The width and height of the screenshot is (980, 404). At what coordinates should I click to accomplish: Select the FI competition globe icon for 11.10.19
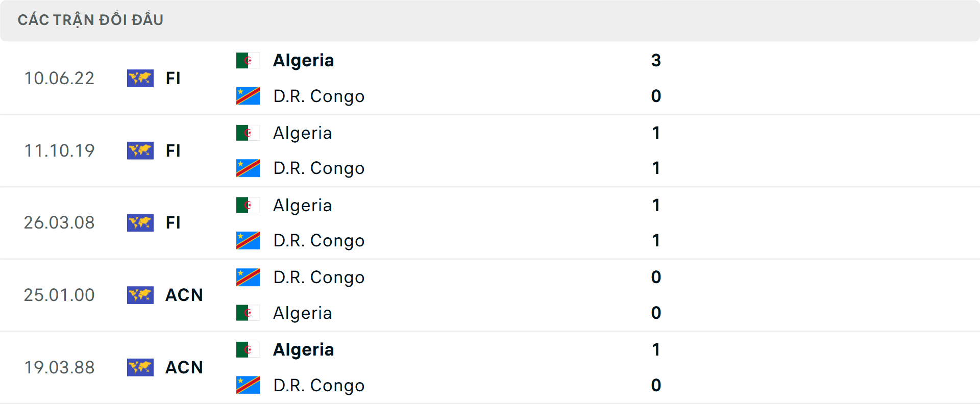[140, 150]
